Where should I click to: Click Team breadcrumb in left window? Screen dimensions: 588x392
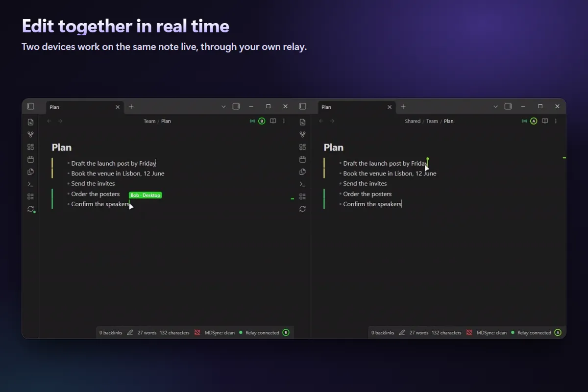tap(149, 121)
